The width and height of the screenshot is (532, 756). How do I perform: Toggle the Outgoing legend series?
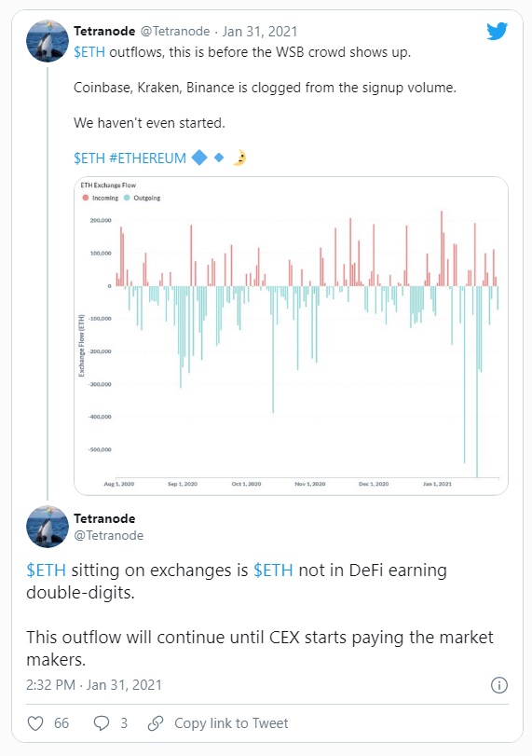coord(143,198)
